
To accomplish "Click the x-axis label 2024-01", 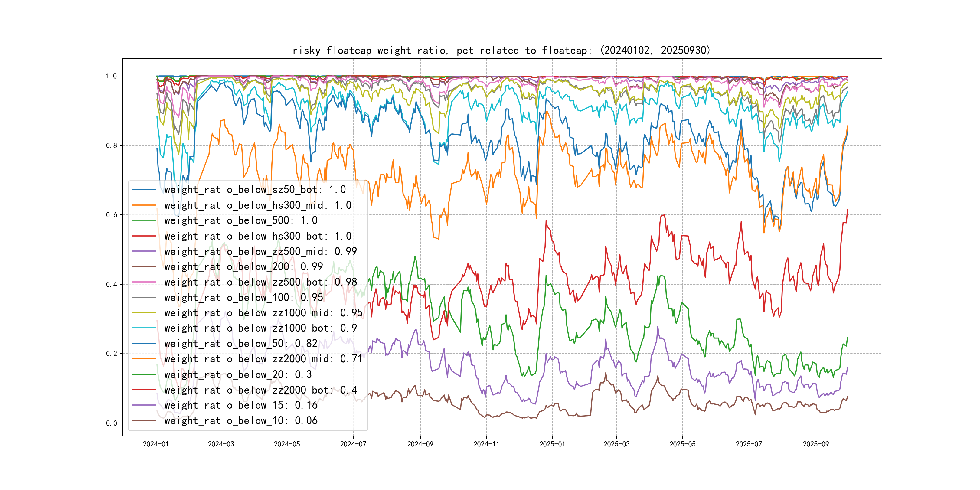I will tap(155, 444).
